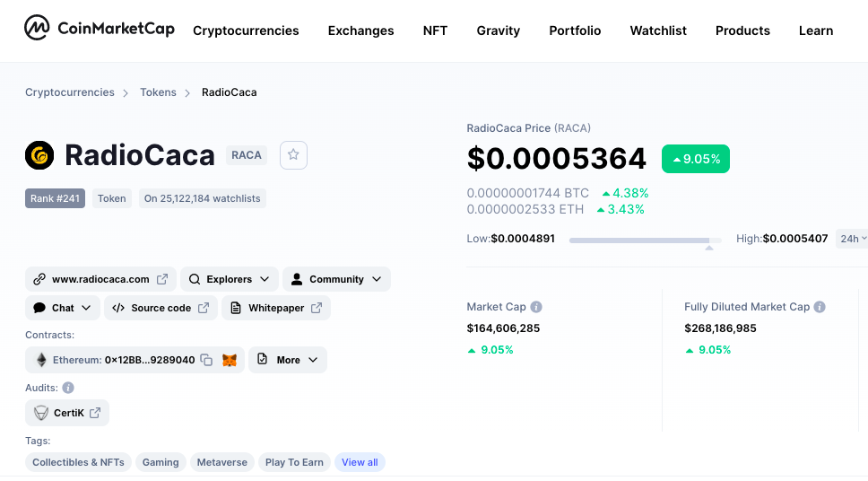Open the Products menu
This screenshot has width=868, height=481.
tap(742, 31)
